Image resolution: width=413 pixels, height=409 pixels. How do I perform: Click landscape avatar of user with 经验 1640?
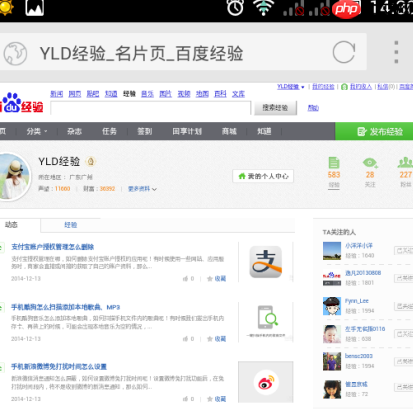(332, 251)
